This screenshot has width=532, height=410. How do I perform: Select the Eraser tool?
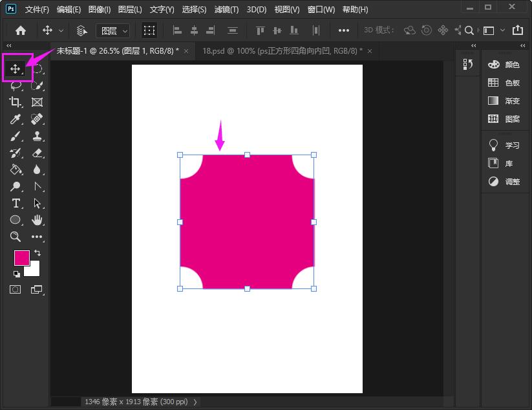click(37, 153)
